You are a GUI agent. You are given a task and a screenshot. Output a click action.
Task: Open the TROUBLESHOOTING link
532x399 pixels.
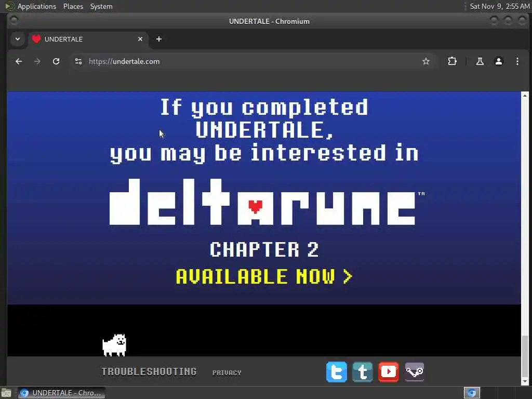149,372
